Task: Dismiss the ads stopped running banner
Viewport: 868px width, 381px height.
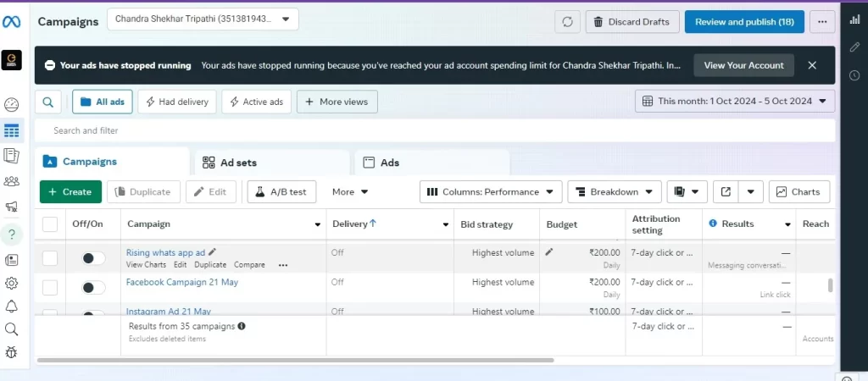Action: coord(812,65)
